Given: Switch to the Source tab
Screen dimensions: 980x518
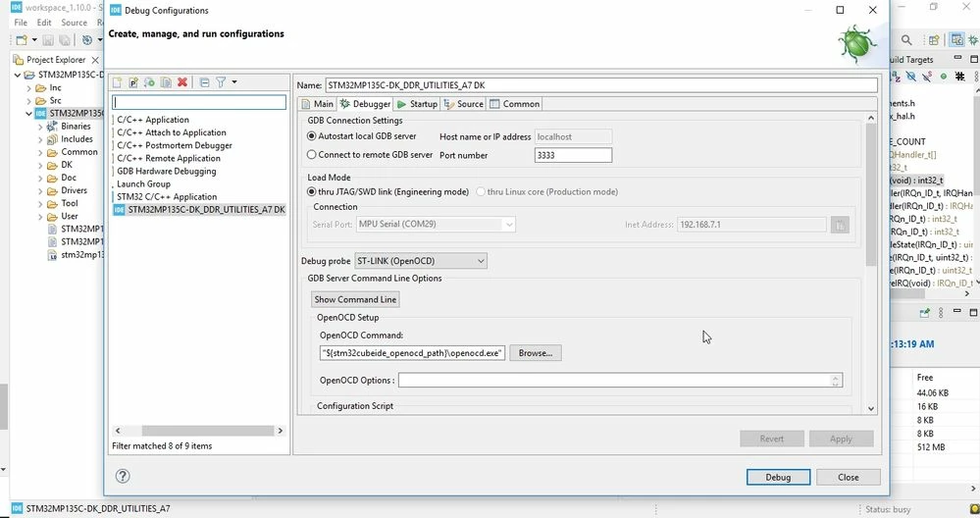Looking at the screenshot, I should pos(463,104).
